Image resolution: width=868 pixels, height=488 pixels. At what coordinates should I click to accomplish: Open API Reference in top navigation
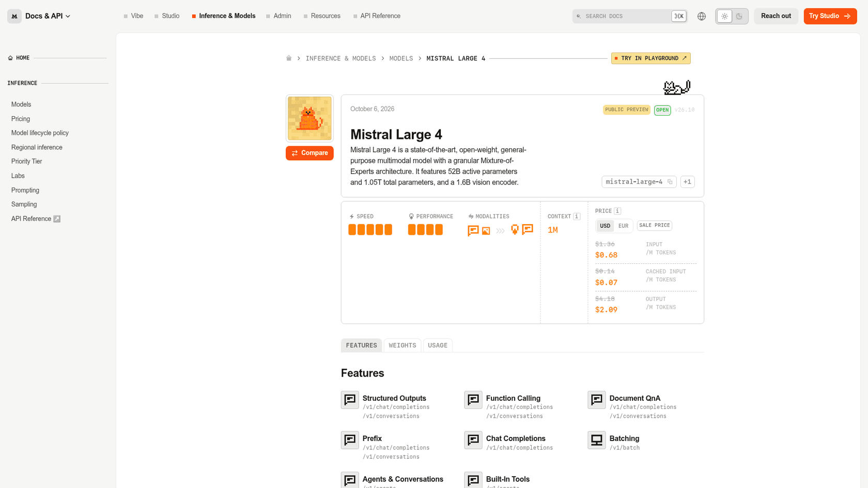[x=377, y=16]
